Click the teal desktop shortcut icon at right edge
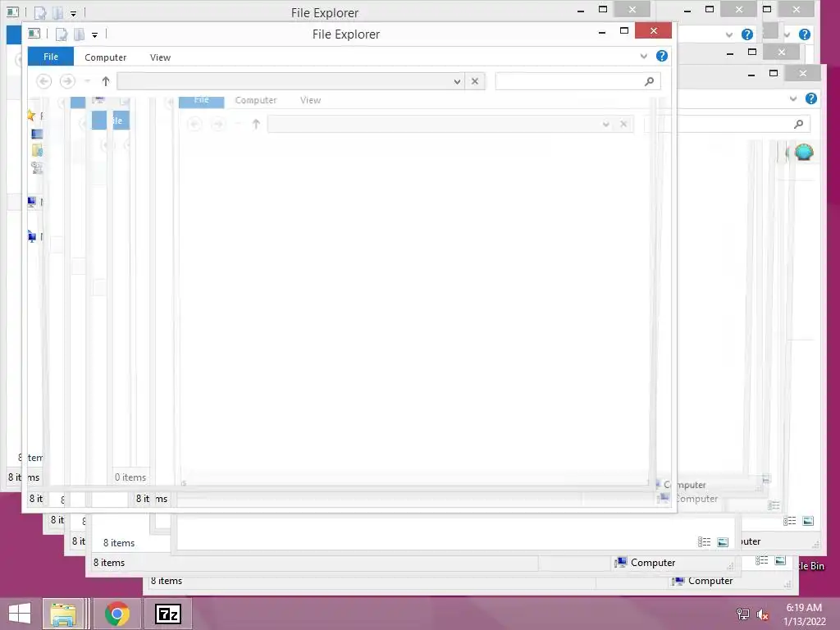Viewport: 840px width, 630px height. (804, 153)
